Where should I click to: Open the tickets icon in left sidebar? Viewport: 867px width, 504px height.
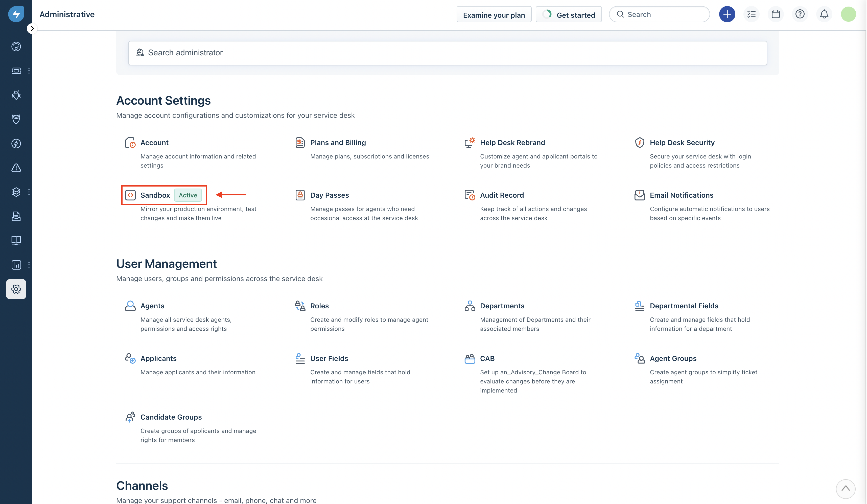pos(16,71)
